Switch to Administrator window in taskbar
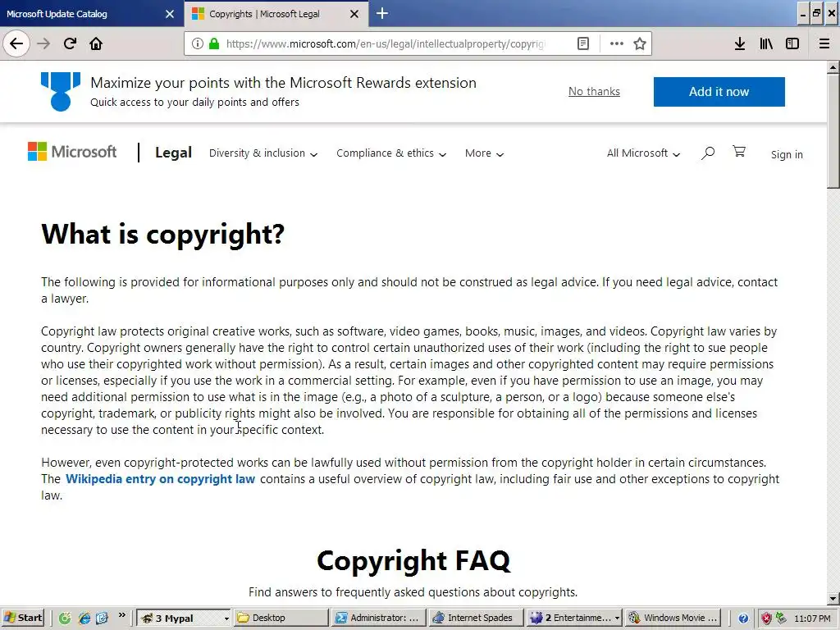Viewport: 840px width, 630px height. click(379, 618)
